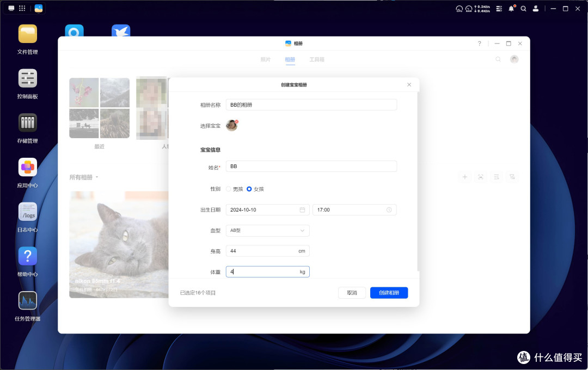588x370 pixels.
Task: Close the 创建宝宝相册 dialog
Action: pos(409,85)
